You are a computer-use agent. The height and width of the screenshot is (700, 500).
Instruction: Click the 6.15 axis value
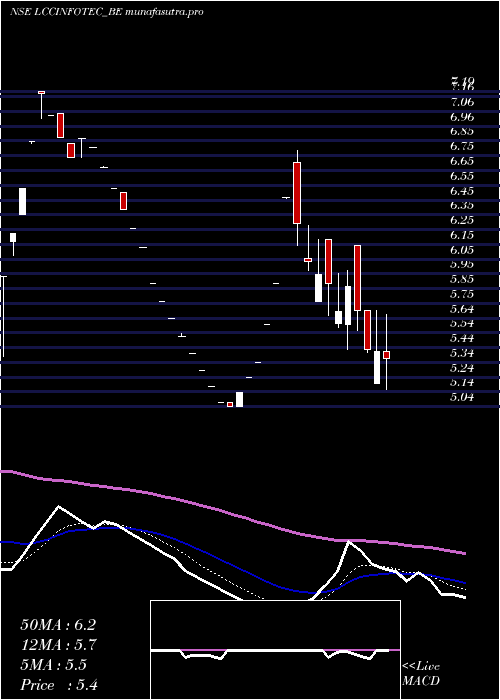click(462, 235)
